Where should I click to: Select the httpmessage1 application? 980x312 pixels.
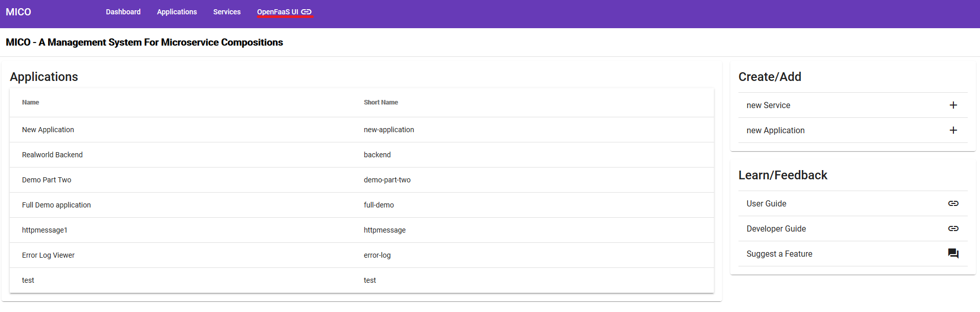click(x=362, y=230)
